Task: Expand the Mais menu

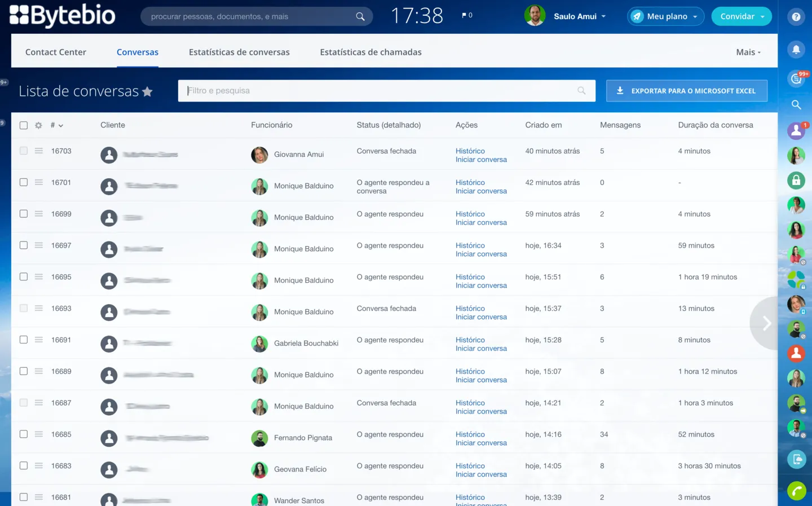Action: [748, 52]
